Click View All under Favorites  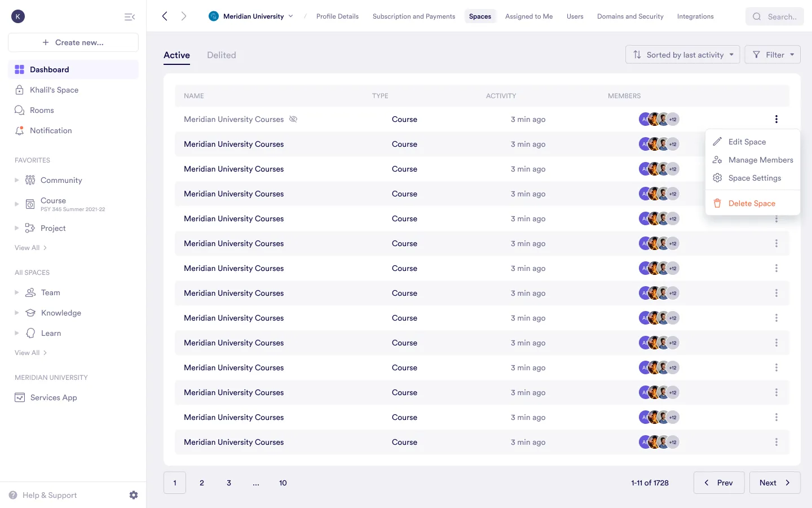pyautogui.click(x=27, y=247)
